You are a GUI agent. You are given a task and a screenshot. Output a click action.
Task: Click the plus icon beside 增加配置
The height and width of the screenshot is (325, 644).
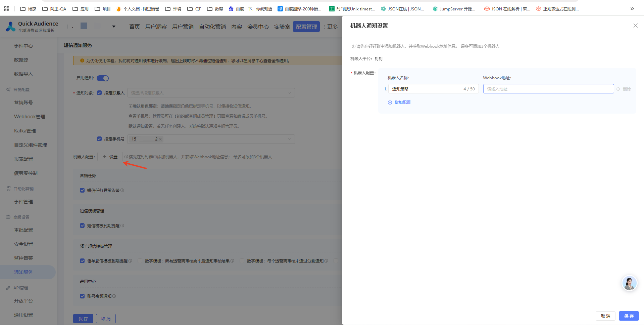pos(390,103)
